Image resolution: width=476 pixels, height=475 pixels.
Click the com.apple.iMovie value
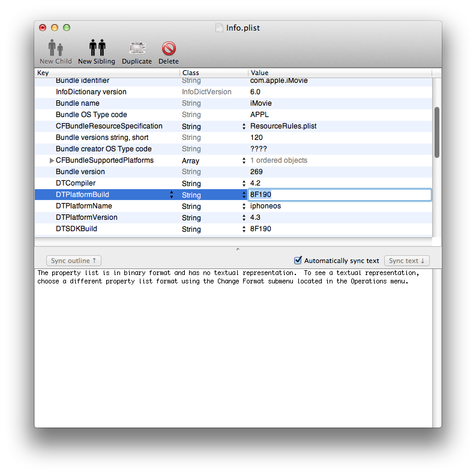279,80
